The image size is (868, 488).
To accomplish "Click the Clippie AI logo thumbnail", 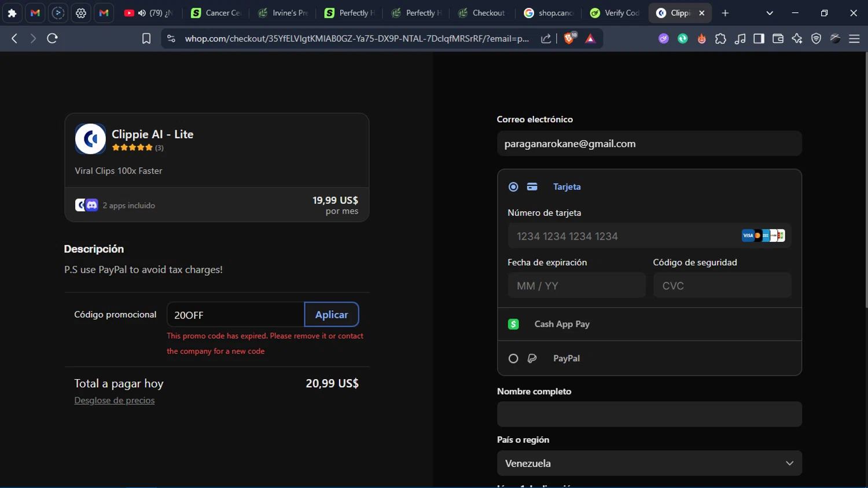I will 90,138.
